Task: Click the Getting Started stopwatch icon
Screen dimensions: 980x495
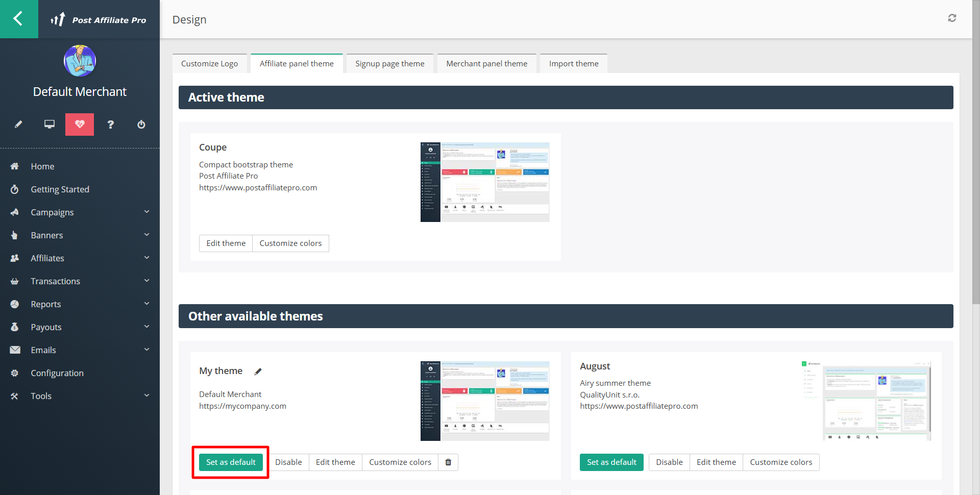Action: pyautogui.click(x=15, y=189)
